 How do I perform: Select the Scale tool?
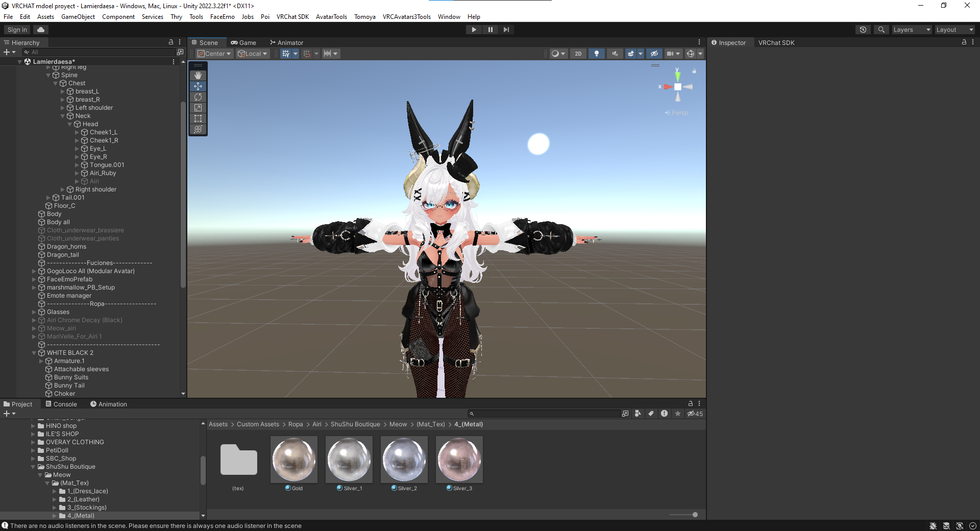198,108
